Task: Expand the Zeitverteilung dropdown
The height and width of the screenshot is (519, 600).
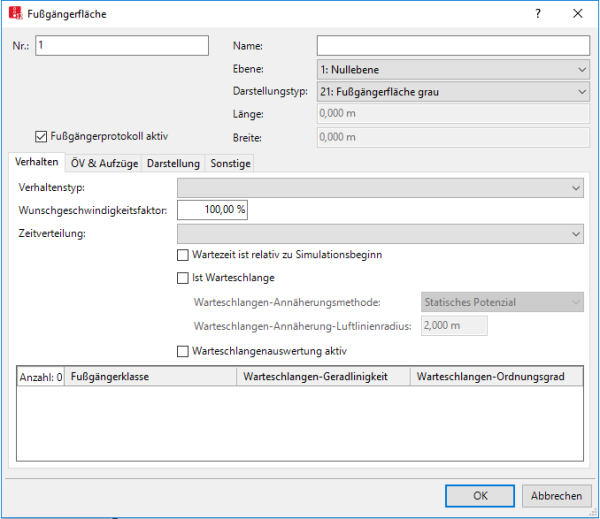Action: [x=380, y=233]
